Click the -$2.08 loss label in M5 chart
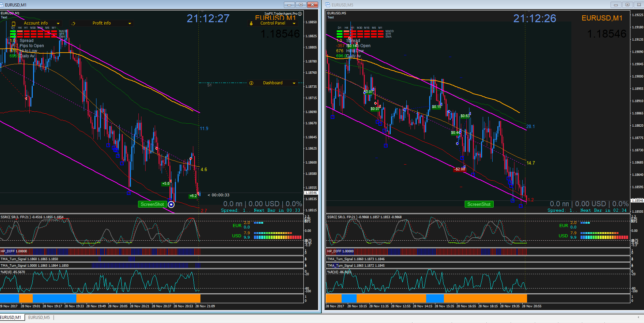Viewport: 644px width, 323px height. pyautogui.click(x=460, y=169)
